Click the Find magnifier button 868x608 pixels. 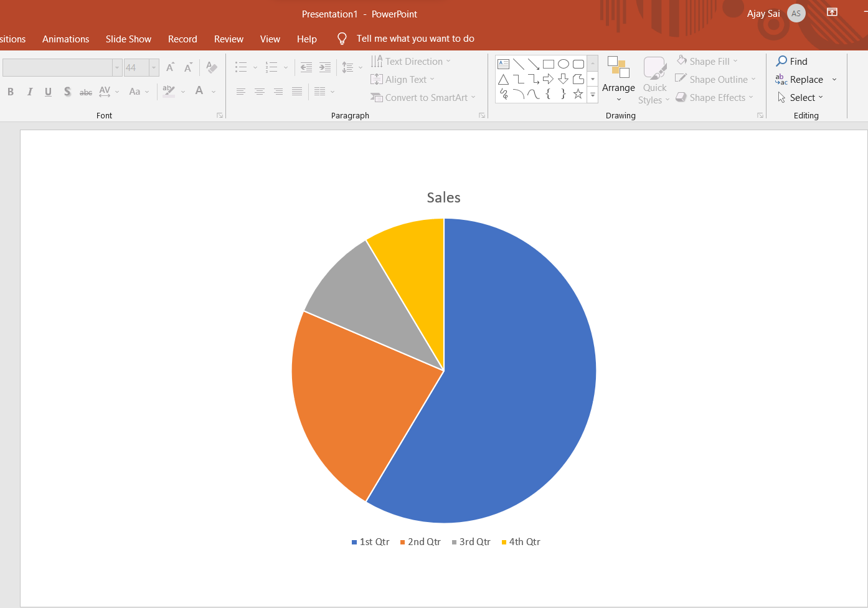point(791,61)
